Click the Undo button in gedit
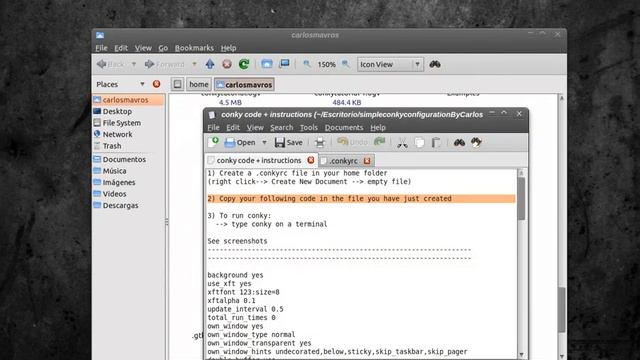Screen dimensions: 640x360 tap(353, 142)
